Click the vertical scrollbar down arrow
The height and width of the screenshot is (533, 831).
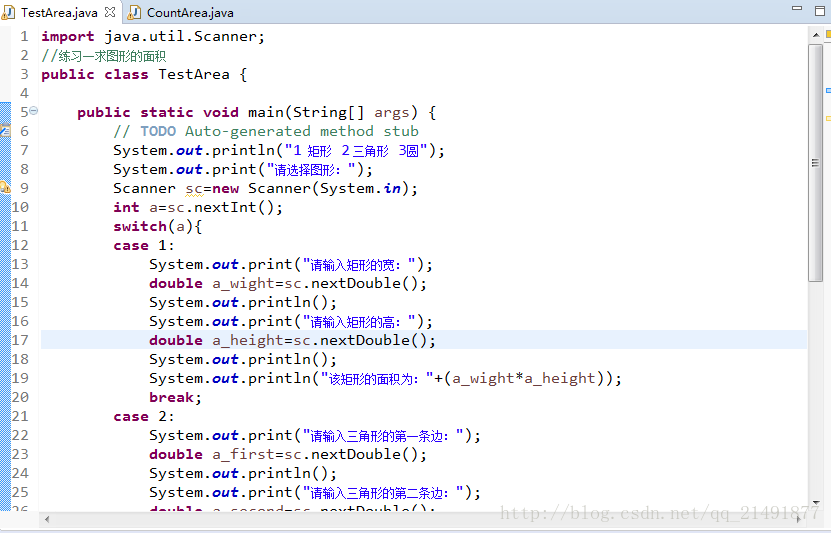coord(816,502)
